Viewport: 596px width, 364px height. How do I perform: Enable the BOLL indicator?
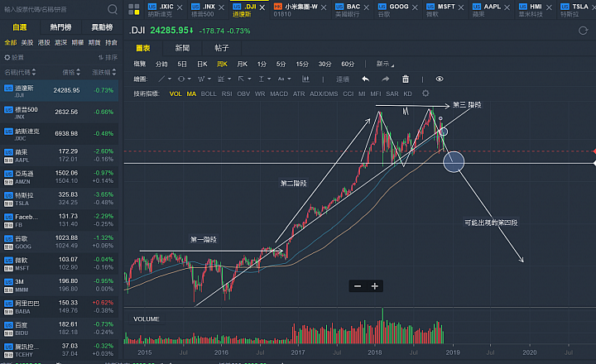tap(209, 93)
